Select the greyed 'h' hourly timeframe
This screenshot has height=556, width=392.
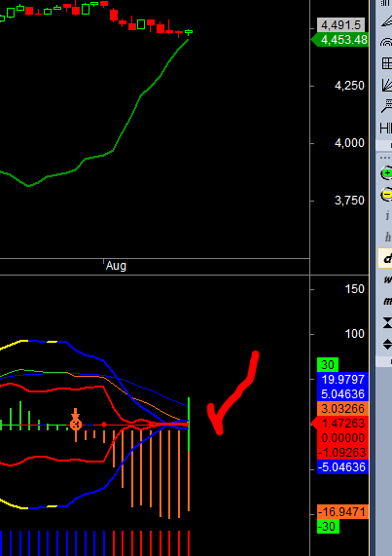coord(388,237)
